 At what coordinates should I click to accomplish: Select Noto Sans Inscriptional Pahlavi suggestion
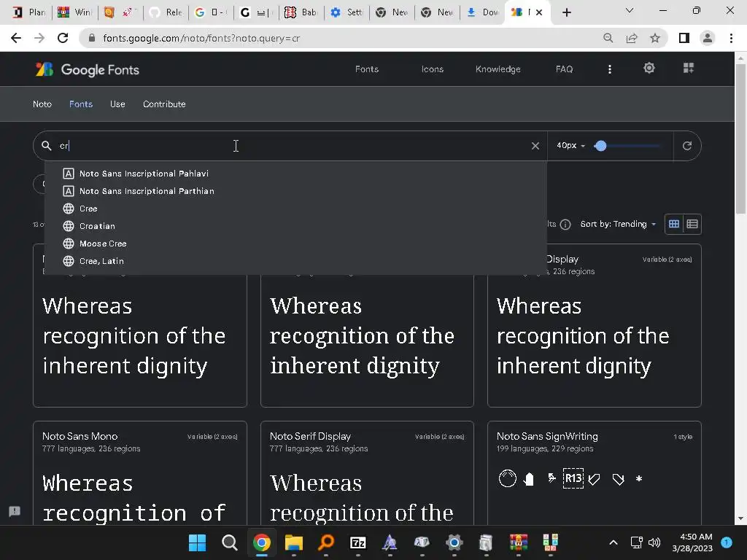click(295, 174)
